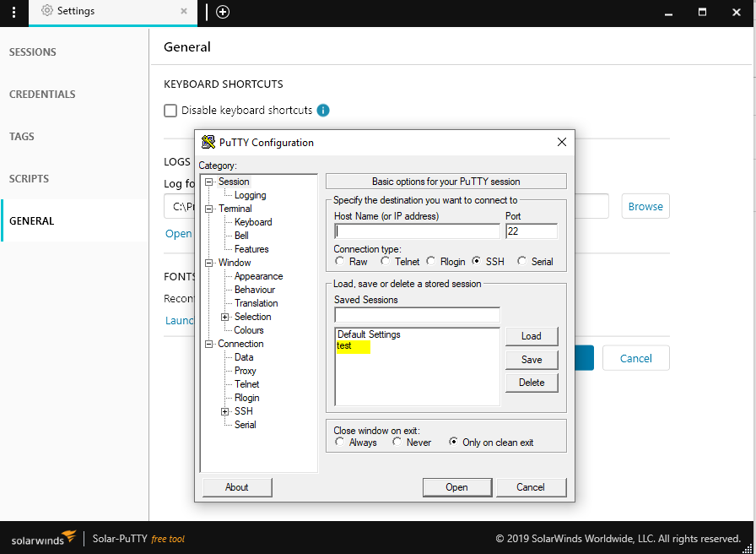756x554 pixels.
Task: Select Rlogin connection type
Action: coord(431,261)
